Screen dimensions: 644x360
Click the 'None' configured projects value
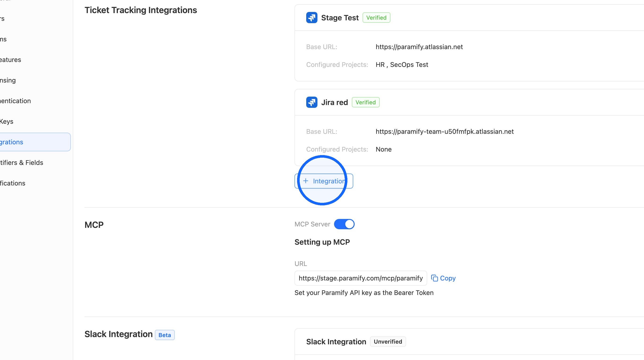(x=383, y=149)
